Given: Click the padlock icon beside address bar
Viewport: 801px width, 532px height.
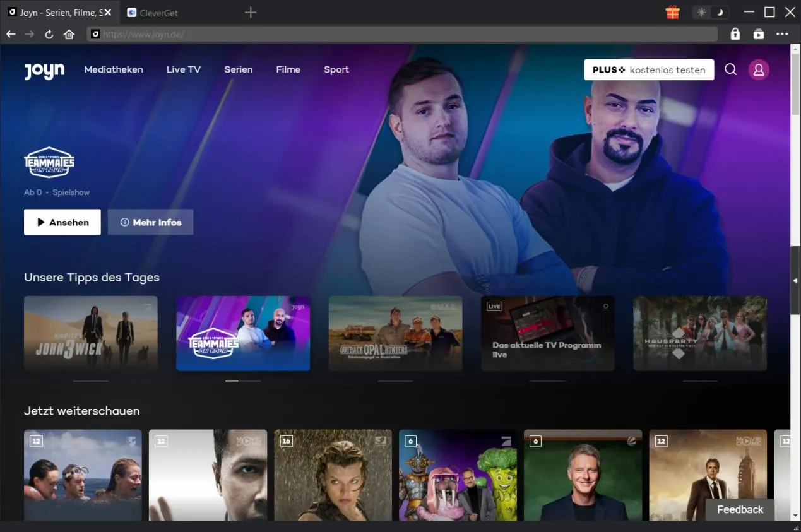Looking at the screenshot, I should (x=735, y=34).
